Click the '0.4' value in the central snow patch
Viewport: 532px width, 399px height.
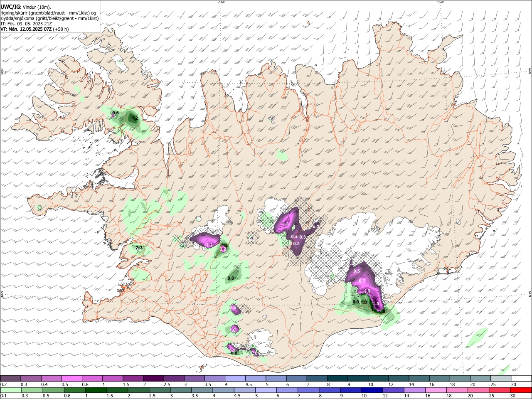[x=294, y=236]
